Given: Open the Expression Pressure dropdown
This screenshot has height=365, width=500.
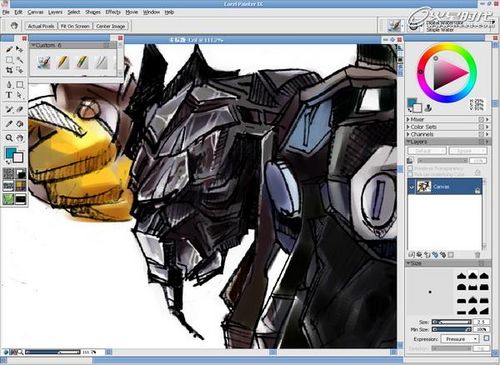Looking at the screenshot, I should (x=460, y=339).
